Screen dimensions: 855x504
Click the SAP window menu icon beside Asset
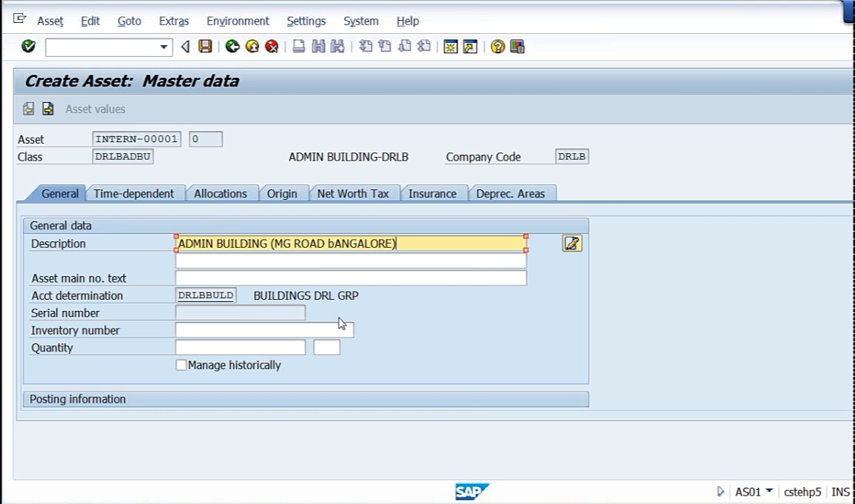coord(19,19)
